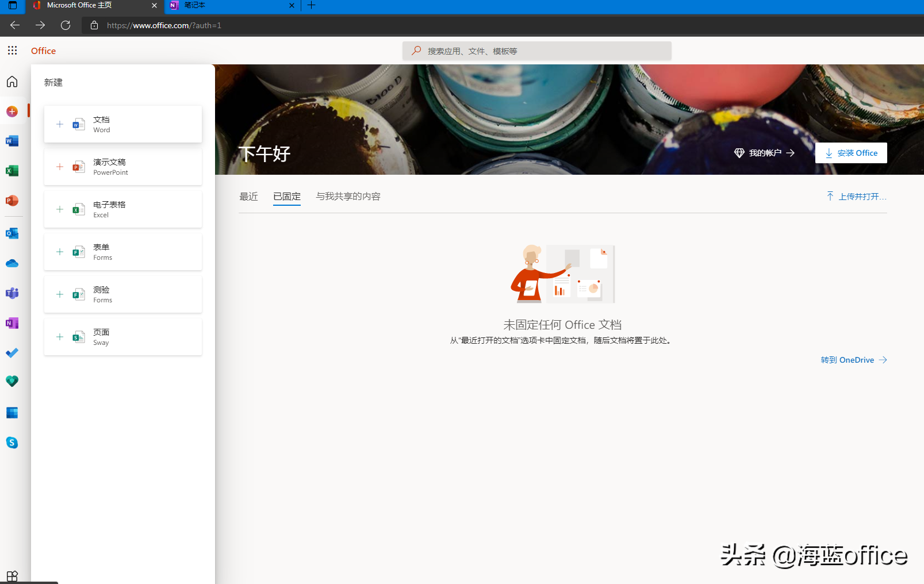Open Calendar blue square icon
This screenshot has width=924, height=584.
(x=12, y=413)
